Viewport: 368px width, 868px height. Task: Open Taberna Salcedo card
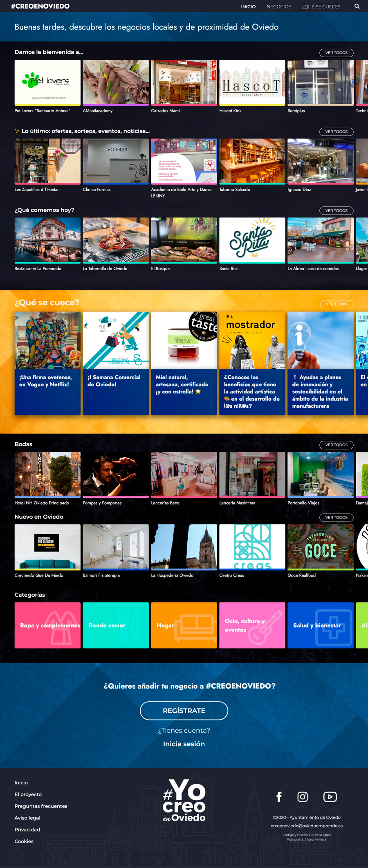click(x=252, y=166)
